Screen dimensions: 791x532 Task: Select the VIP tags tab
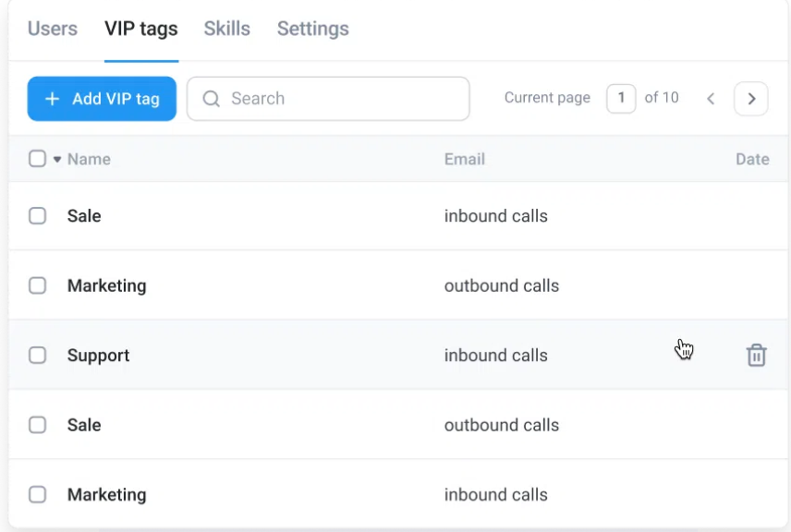click(x=140, y=29)
